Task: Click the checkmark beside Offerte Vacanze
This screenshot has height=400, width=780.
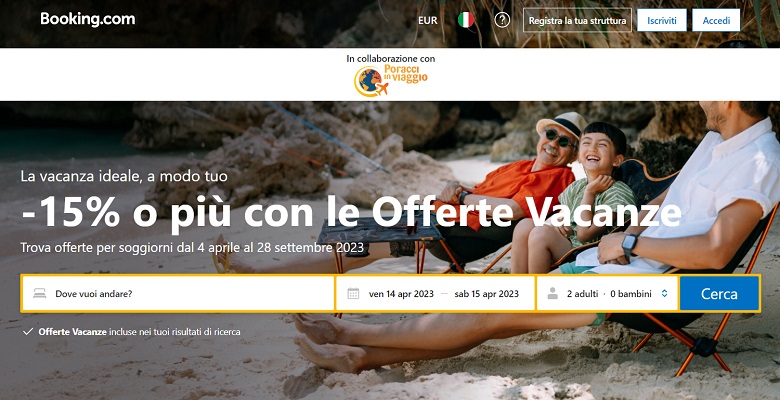Action: click(28, 331)
